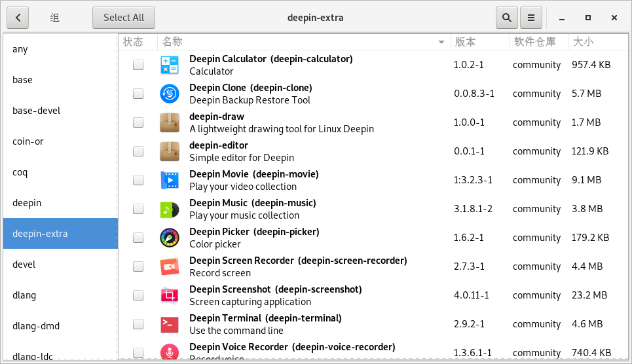Click 'community' in the deepin-editor row
This screenshot has width=632, height=364.
[x=536, y=152]
